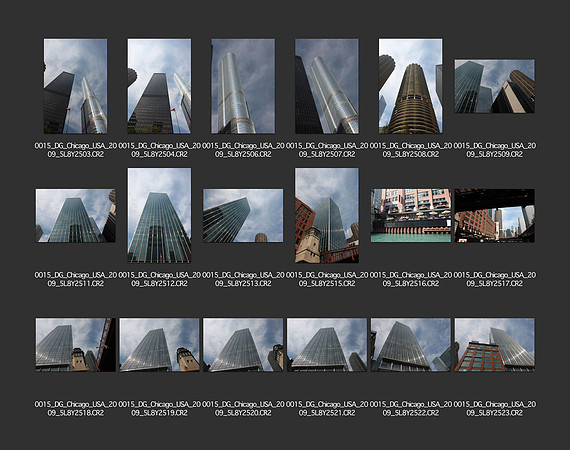Click the filename ending 5L8Y2518.CR2
The image size is (570, 450).
coord(76,409)
